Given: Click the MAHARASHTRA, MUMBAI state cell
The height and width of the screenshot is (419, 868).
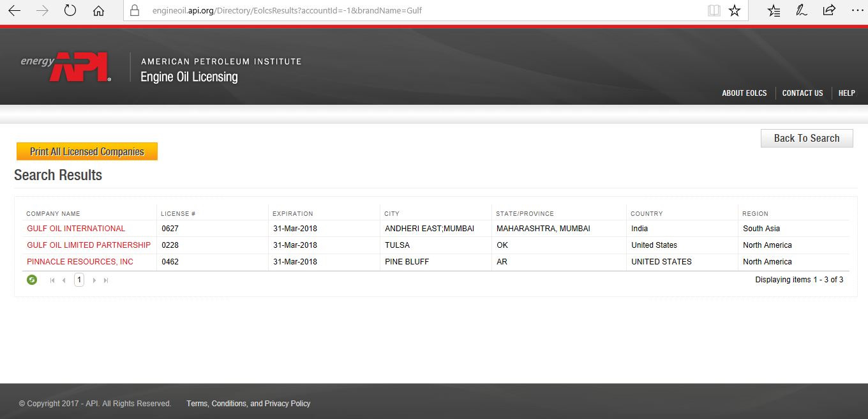Looking at the screenshot, I should (x=543, y=229).
